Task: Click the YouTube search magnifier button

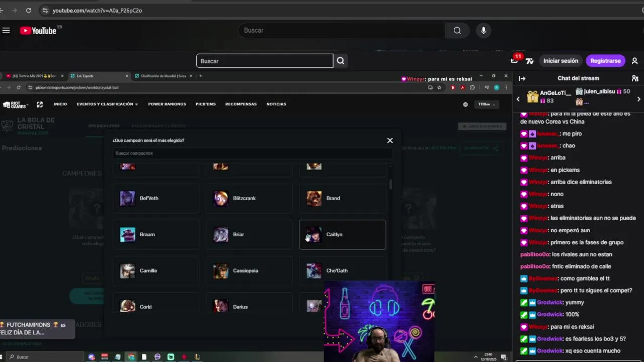Action: [x=457, y=30]
